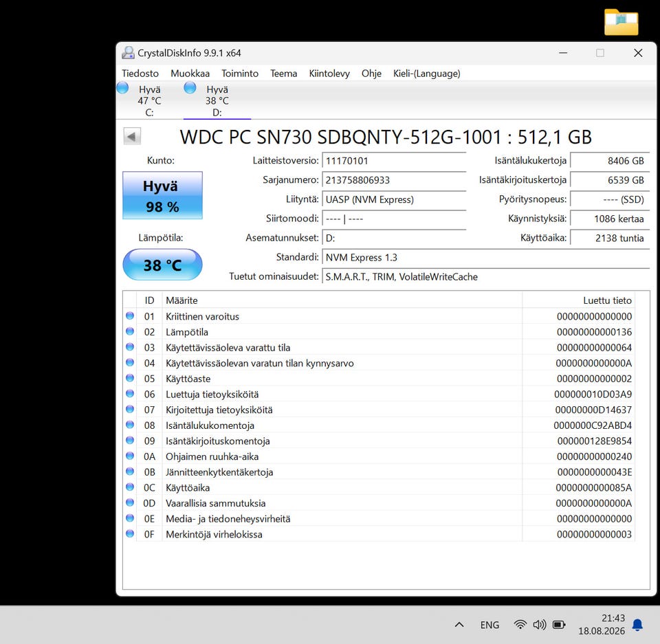Click the Liityntä field UASP (NVM Express)

[x=394, y=199]
